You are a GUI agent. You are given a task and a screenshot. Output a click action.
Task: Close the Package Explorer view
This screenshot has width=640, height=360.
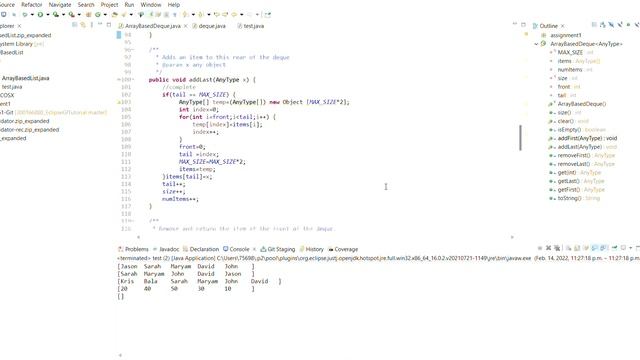19,26
